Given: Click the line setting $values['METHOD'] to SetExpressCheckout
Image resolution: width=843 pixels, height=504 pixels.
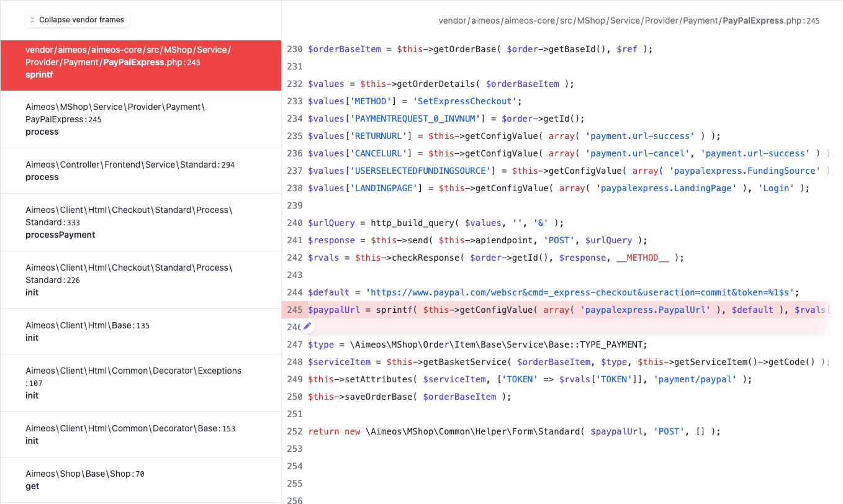Looking at the screenshot, I should pyautogui.click(x=415, y=101).
